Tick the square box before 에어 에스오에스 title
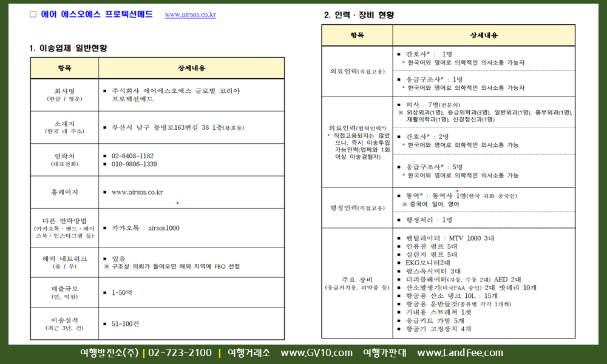Viewport: 607px width, 364px height. (33, 14)
